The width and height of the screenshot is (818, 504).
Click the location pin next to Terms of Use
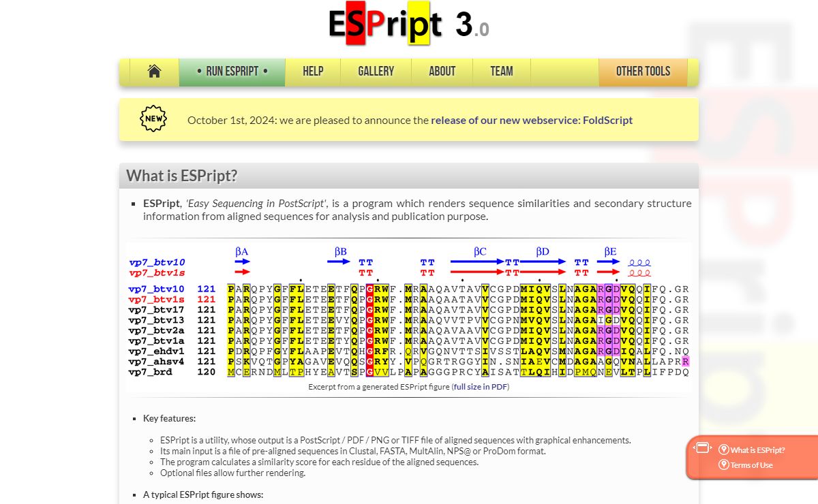coord(723,465)
